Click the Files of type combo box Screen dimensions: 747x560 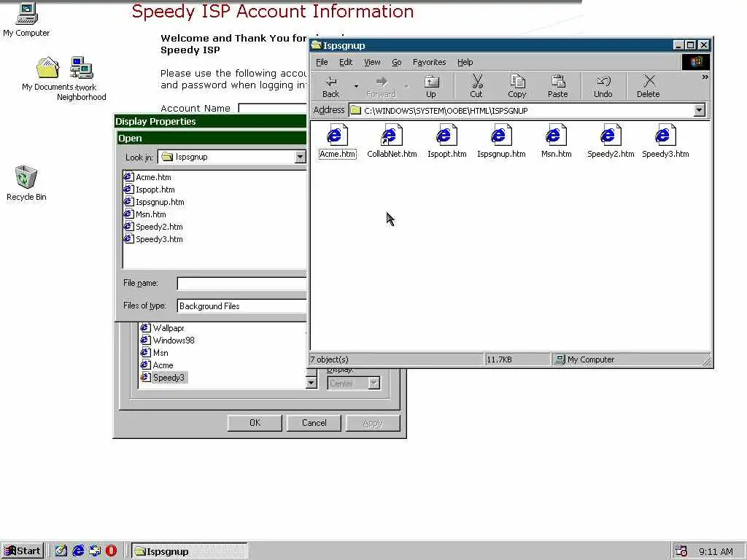click(241, 306)
